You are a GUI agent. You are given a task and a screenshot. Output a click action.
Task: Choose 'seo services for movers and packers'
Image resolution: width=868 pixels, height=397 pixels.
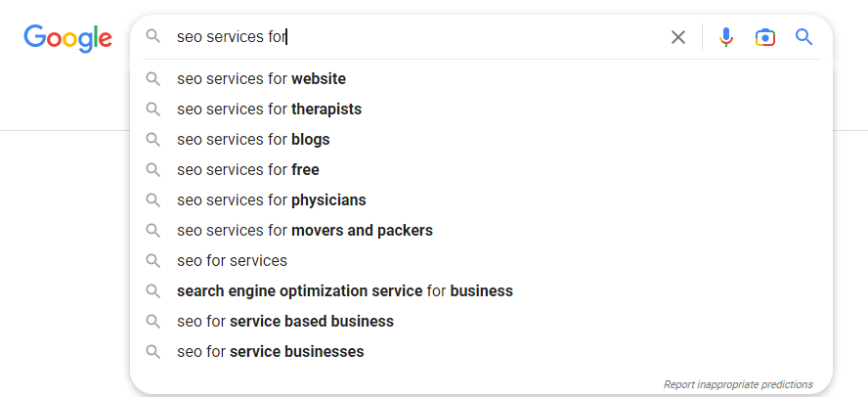point(305,231)
